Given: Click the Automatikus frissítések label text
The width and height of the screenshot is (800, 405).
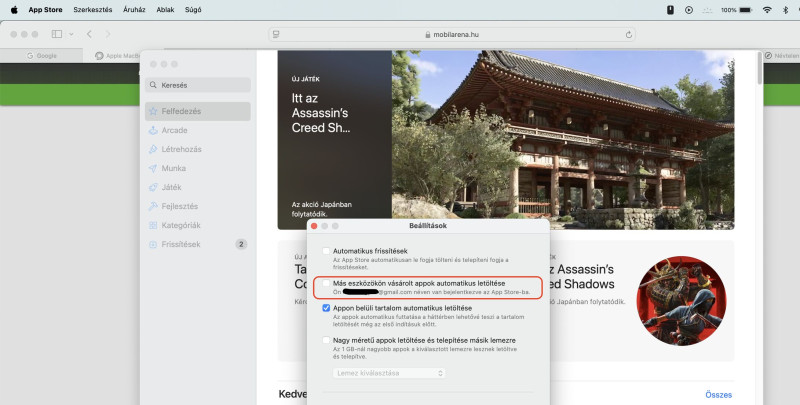Looking at the screenshot, I should (370, 251).
